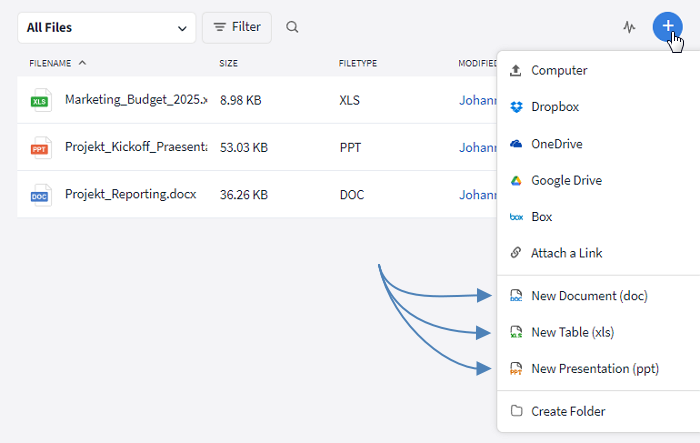Viewport: 700px width, 443px height.
Task: Choose Google Drive in the menu
Action: point(566,180)
